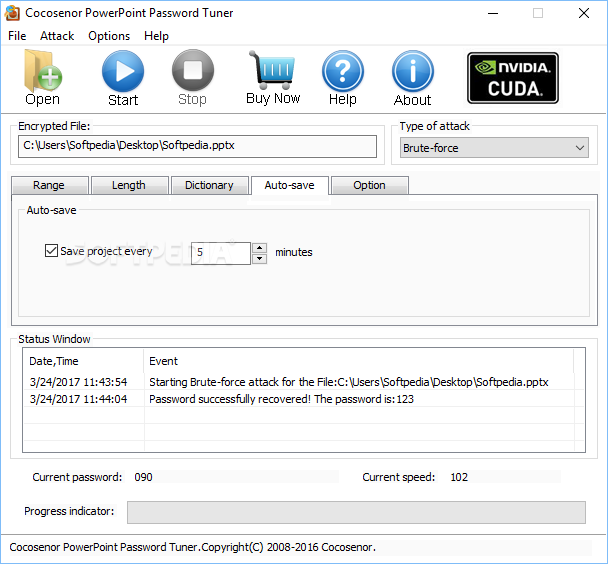Switch to the Option tab

click(x=370, y=185)
